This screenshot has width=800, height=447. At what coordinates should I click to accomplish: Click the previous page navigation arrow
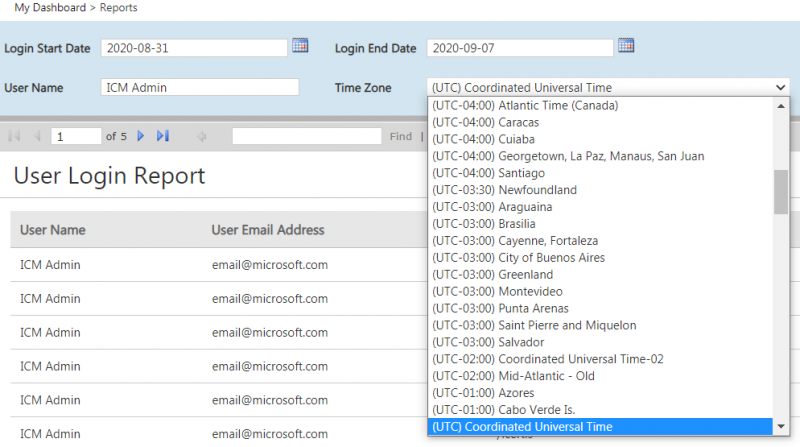pyautogui.click(x=37, y=136)
